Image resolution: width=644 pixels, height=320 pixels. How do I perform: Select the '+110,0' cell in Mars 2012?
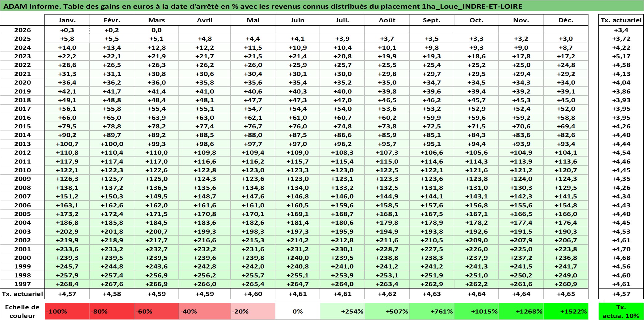157,152
